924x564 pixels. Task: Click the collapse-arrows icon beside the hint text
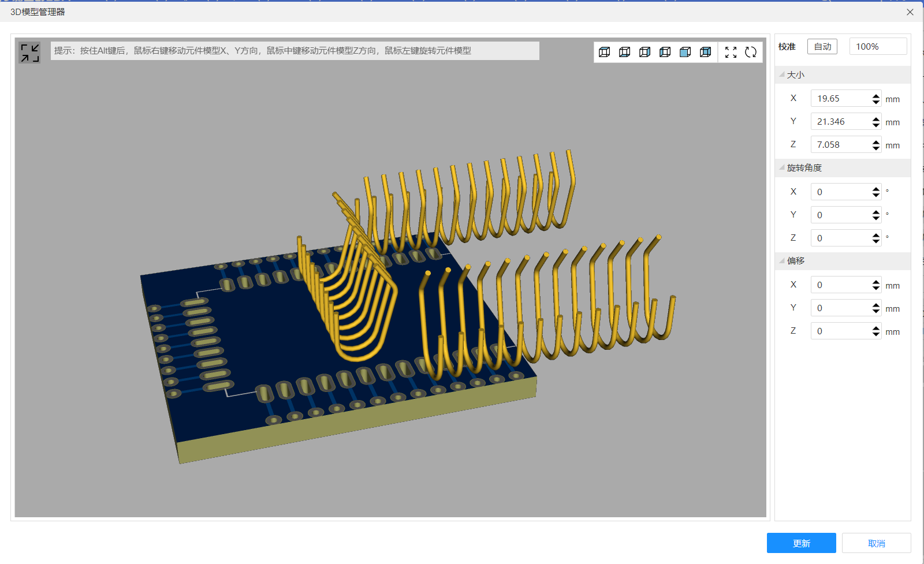pyautogui.click(x=29, y=53)
